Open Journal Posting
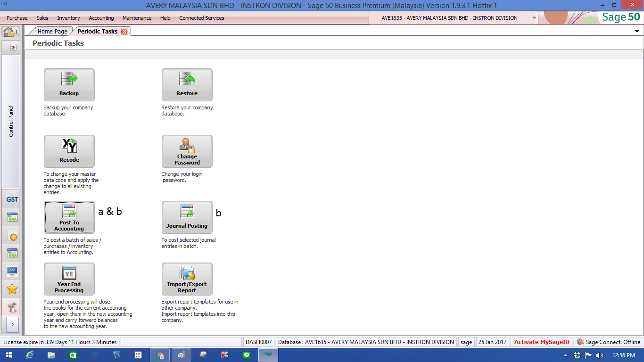644x362 pixels. tap(187, 217)
